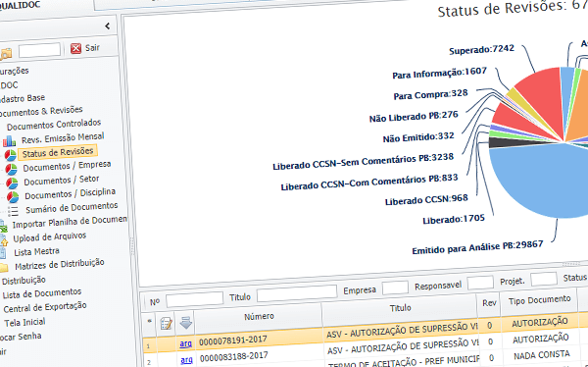Image resolution: width=588 pixels, height=367 pixels.
Task: Click the Para Informação:1607 chart label
Action: click(439, 73)
